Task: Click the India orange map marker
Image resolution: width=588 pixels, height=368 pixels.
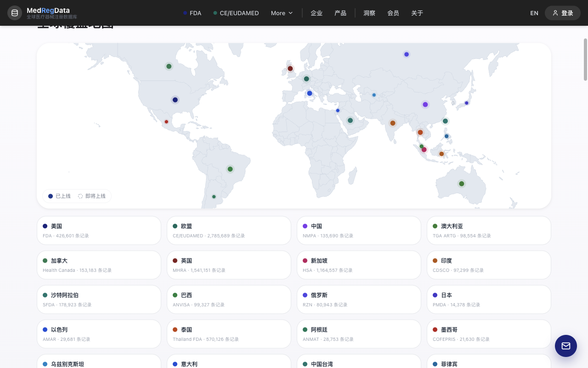Action: click(393, 123)
